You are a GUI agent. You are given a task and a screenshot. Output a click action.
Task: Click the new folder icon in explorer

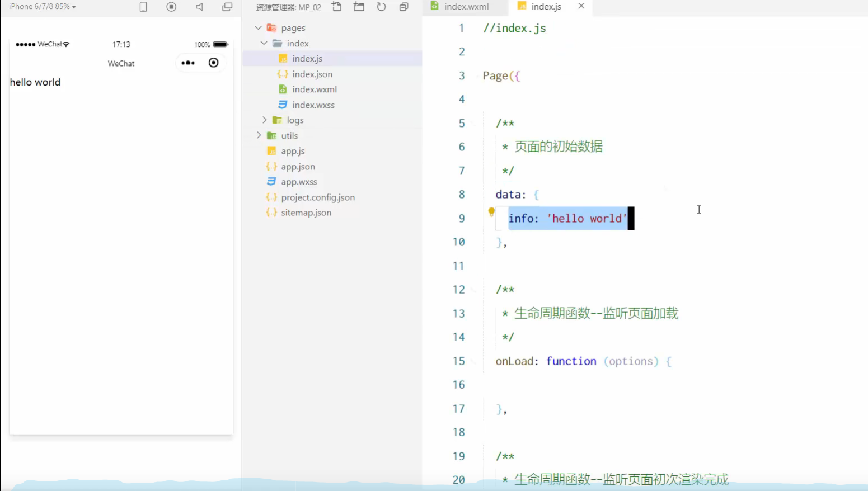point(359,7)
